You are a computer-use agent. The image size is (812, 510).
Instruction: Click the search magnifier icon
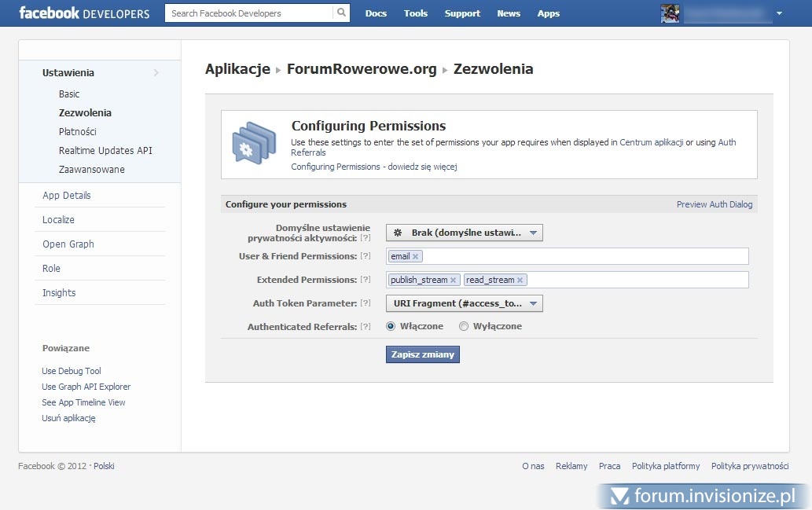tap(341, 13)
